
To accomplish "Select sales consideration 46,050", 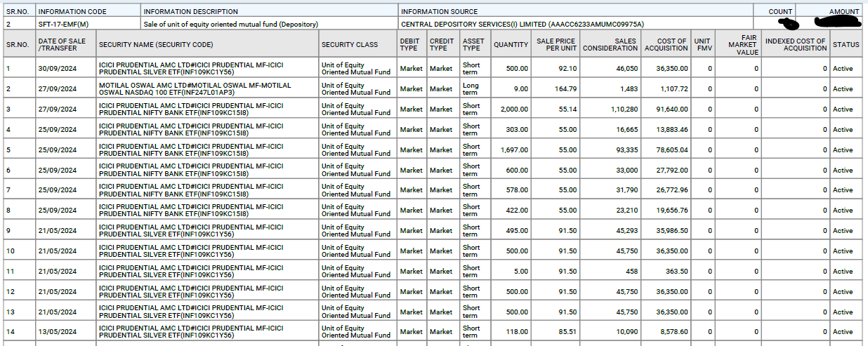I will (x=626, y=69).
